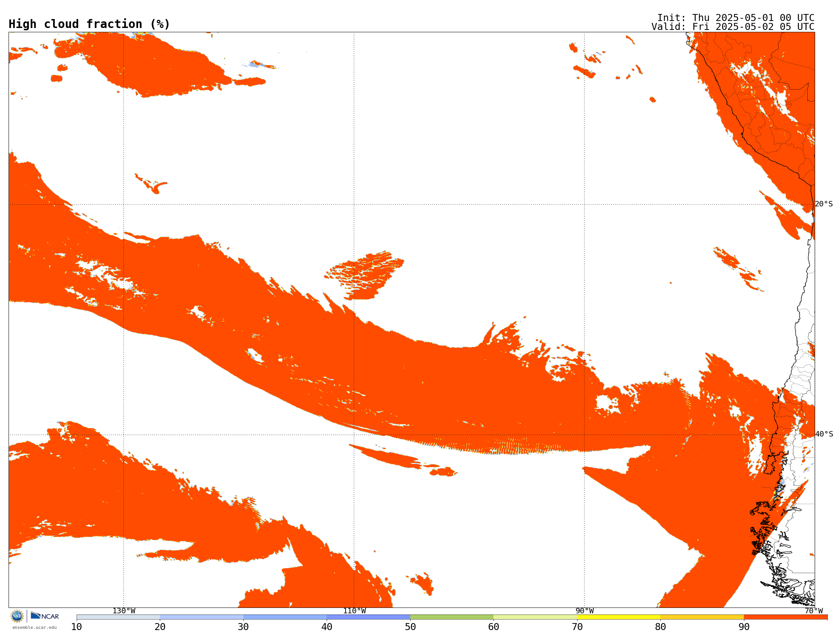
Task: Click the 'Init: Thu 2025-05-01 00 UTC' text
Action: pyautogui.click(x=736, y=18)
